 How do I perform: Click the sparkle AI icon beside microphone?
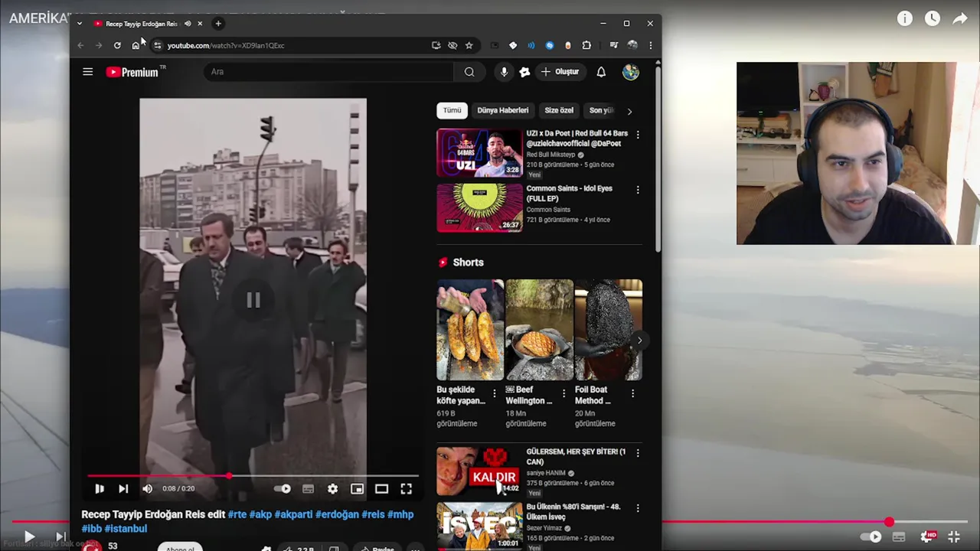[524, 72]
